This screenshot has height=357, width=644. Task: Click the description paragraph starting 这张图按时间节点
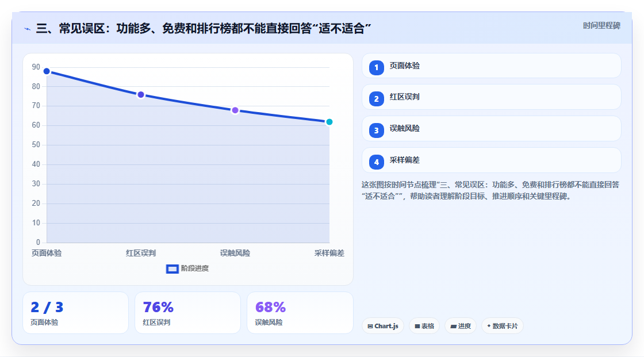[x=490, y=191]
